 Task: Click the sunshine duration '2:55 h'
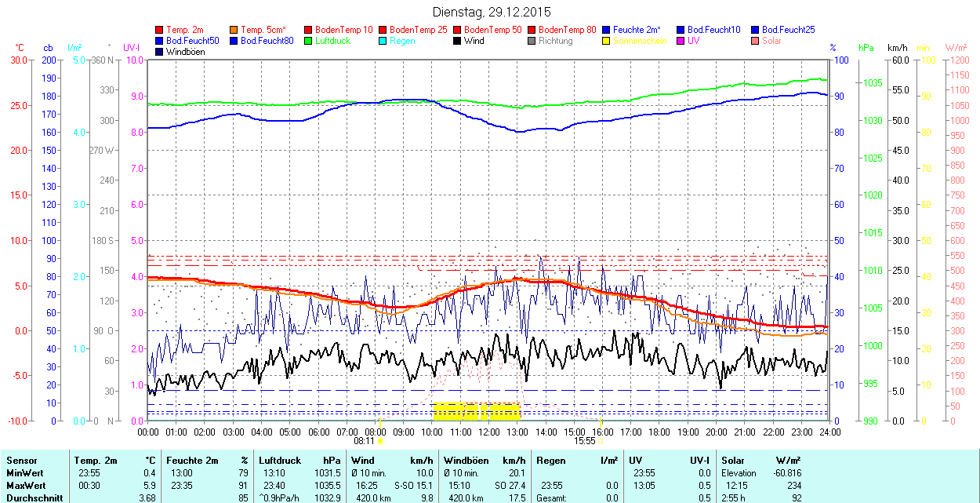point(735,498)
